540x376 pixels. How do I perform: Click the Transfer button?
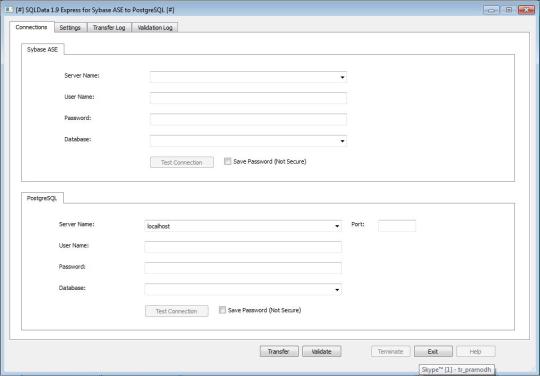click(279, 351)
